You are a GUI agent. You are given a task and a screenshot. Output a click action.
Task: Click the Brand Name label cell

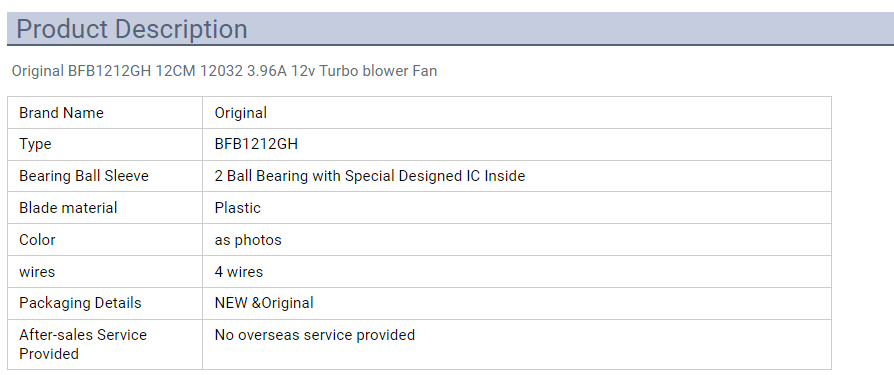(105, 113)
